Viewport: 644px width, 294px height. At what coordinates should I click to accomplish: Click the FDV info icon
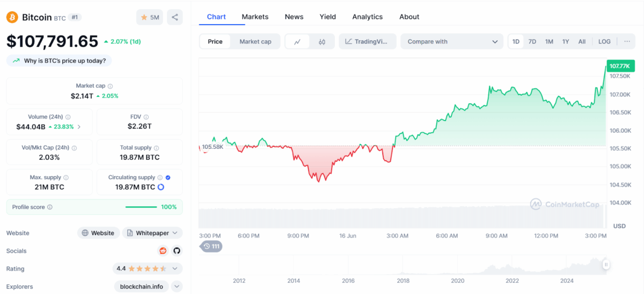pyautogui.click(x=146, y=117)
